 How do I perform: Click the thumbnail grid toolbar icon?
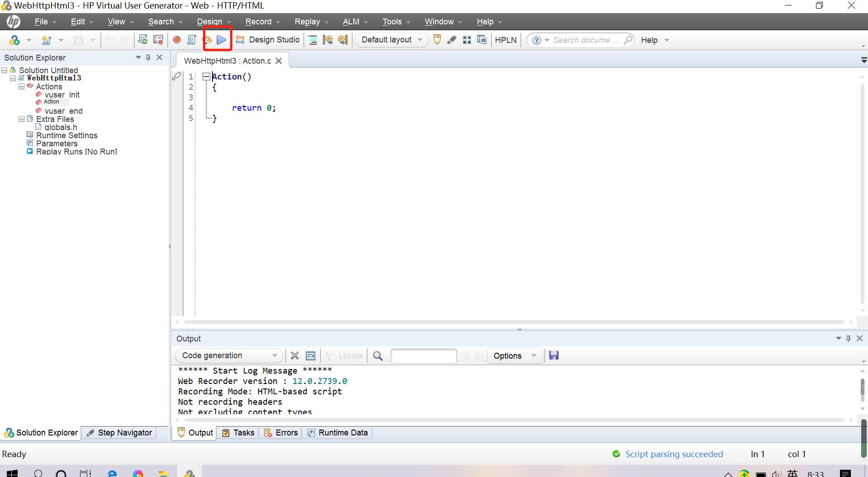pos(467,40)
